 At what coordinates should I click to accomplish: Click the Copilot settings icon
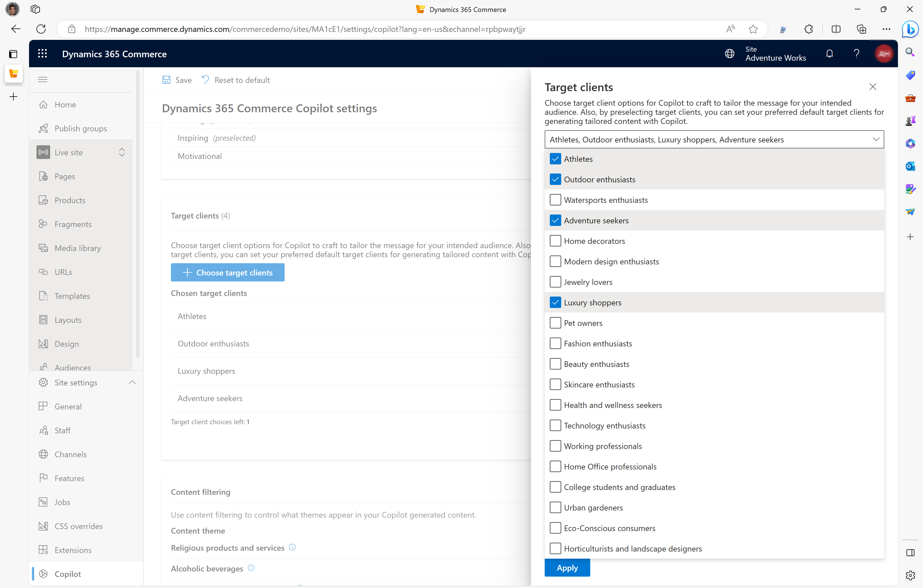point(43,573)
